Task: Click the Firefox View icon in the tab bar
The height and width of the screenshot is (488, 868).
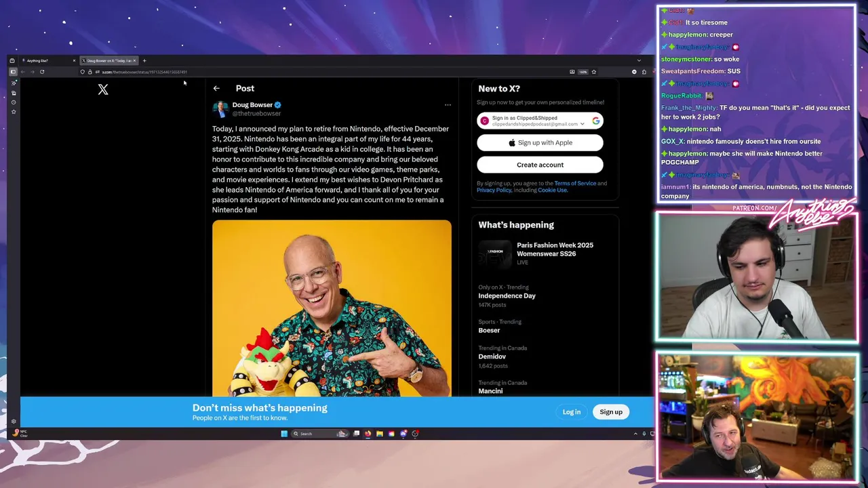Action: pyautogui.click(x=12, y=60)
